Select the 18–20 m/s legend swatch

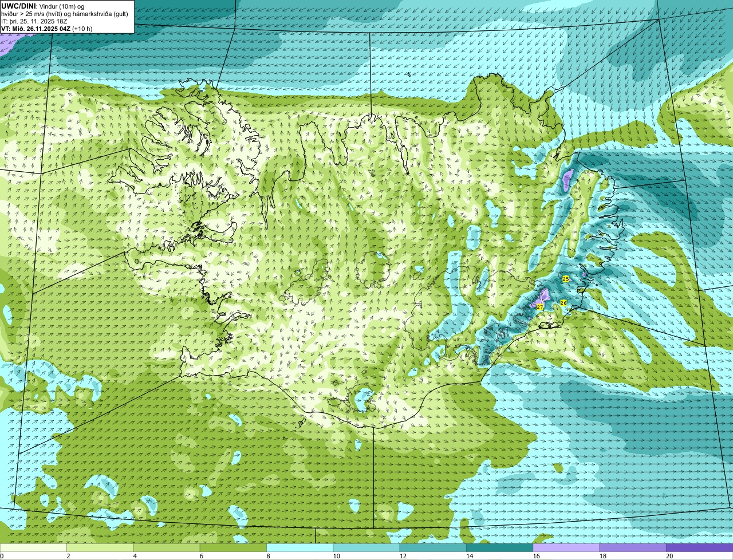[633, 547]
